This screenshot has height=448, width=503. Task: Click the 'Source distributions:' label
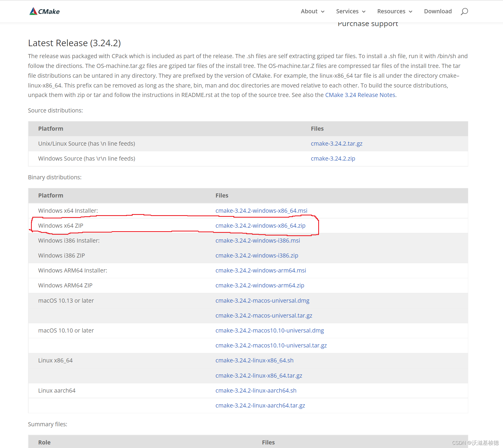(x=55, y=111)
